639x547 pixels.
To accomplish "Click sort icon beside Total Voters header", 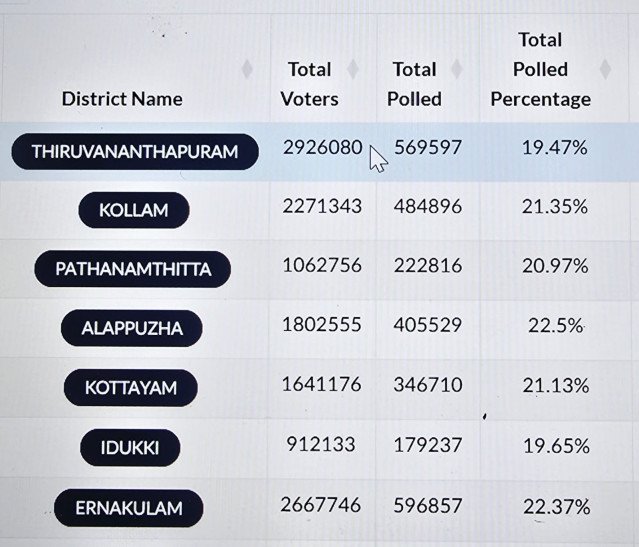I will [352, 70].
